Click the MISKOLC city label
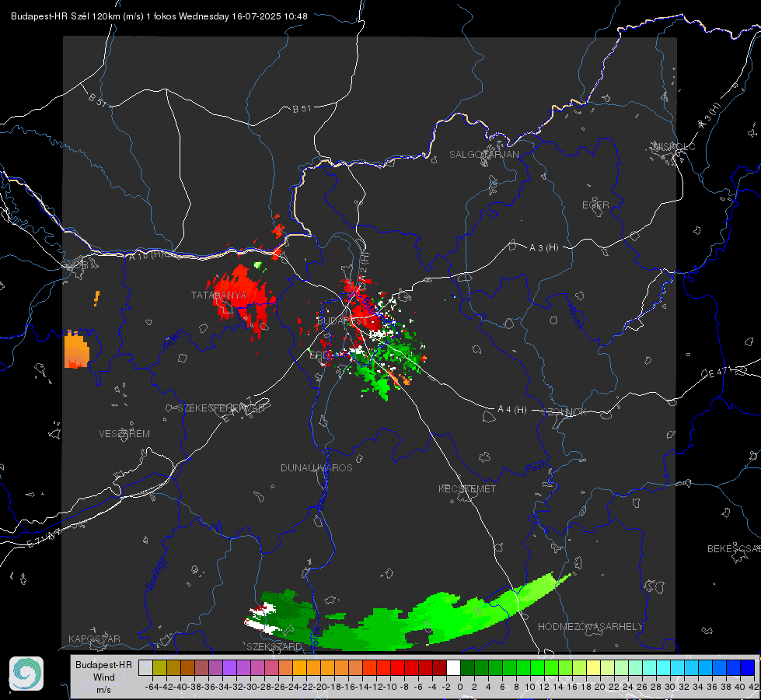Image resolution: width=761 pixels, height=700 pixels. click(x=674, y=146)
